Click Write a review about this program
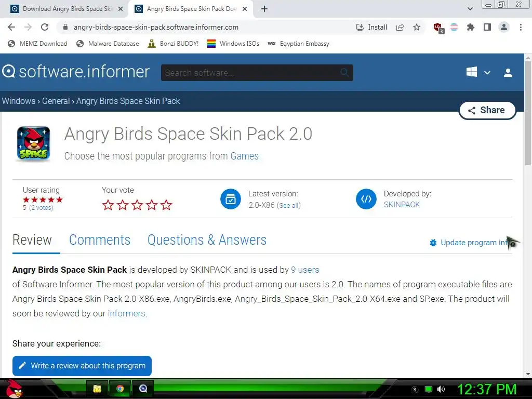The height and width of the screenshot is (399, 532). coord(82,366)
